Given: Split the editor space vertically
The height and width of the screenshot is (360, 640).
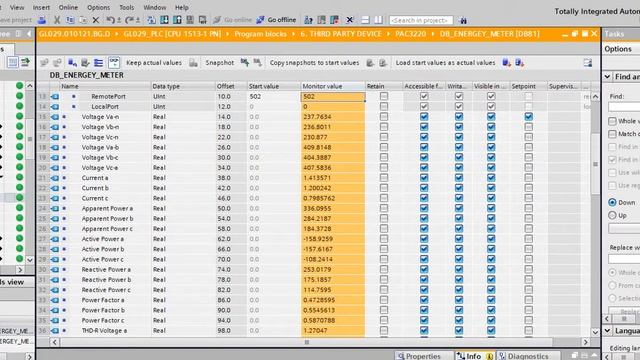Looking at the screenshot, I should (x=378, y=20).
